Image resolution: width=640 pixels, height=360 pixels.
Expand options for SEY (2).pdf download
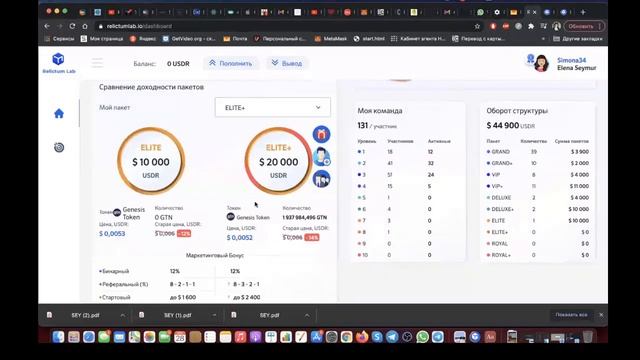122,315
